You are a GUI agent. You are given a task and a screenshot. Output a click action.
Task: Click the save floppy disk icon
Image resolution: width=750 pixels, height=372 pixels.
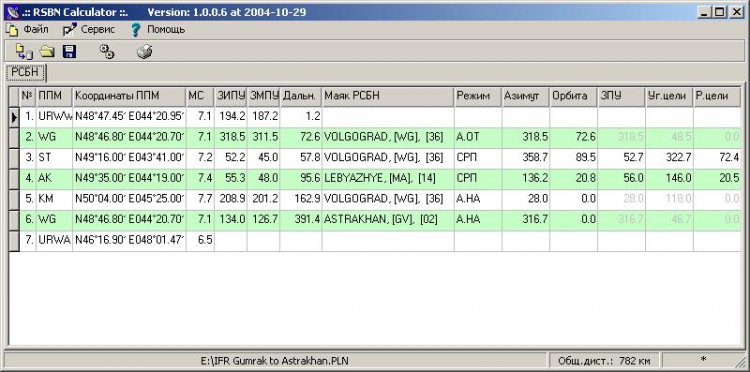coord(69,52)
